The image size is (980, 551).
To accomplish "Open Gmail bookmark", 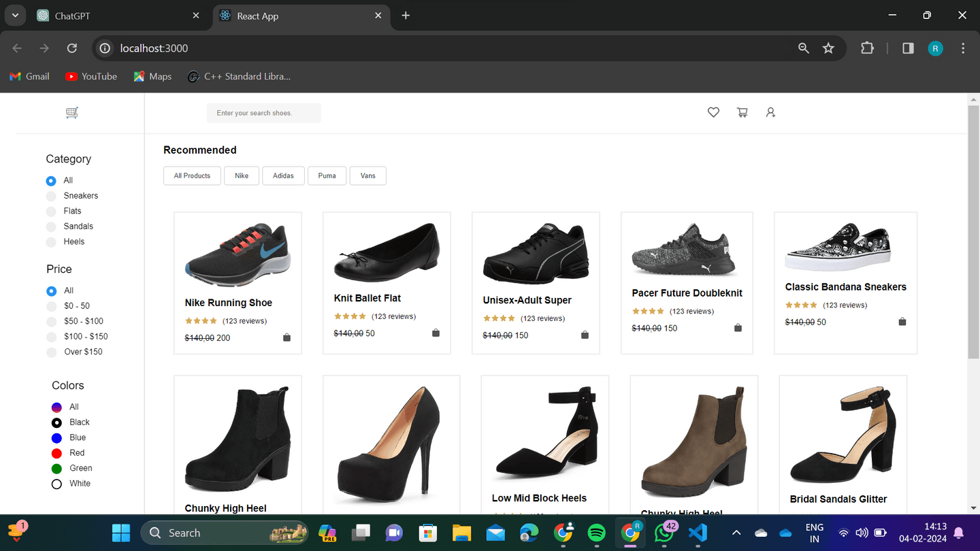I will (29, 76).
